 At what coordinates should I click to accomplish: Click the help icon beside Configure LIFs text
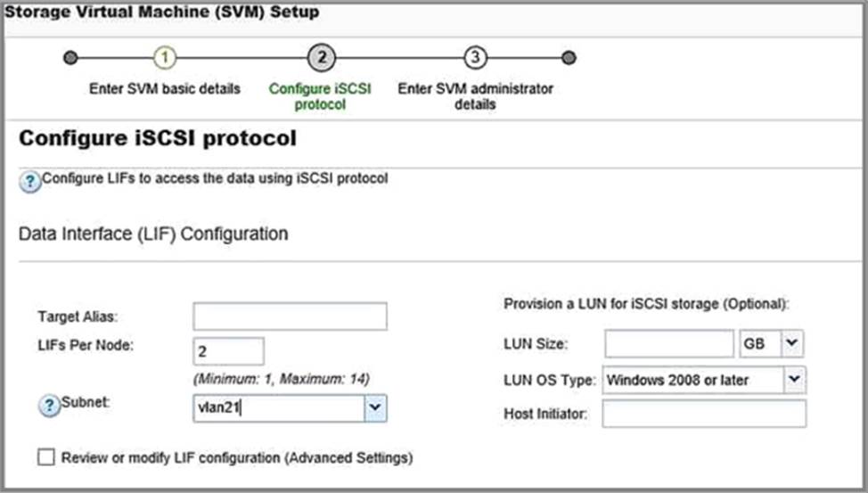(x=29, y=181)
